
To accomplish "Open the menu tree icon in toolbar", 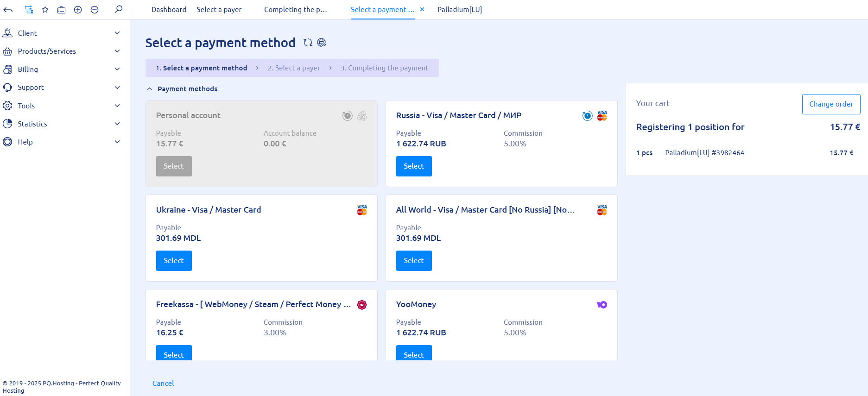I will (29, 9).
